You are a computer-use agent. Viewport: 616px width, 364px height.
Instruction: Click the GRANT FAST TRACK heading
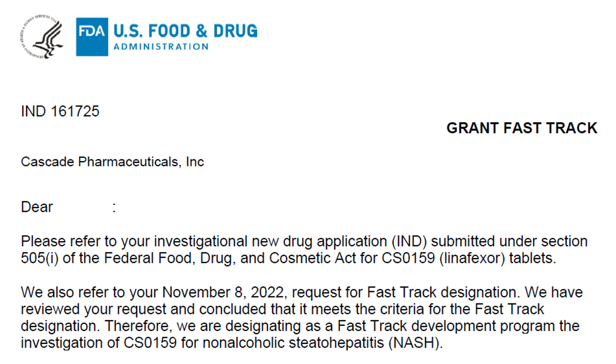point(522,128)
